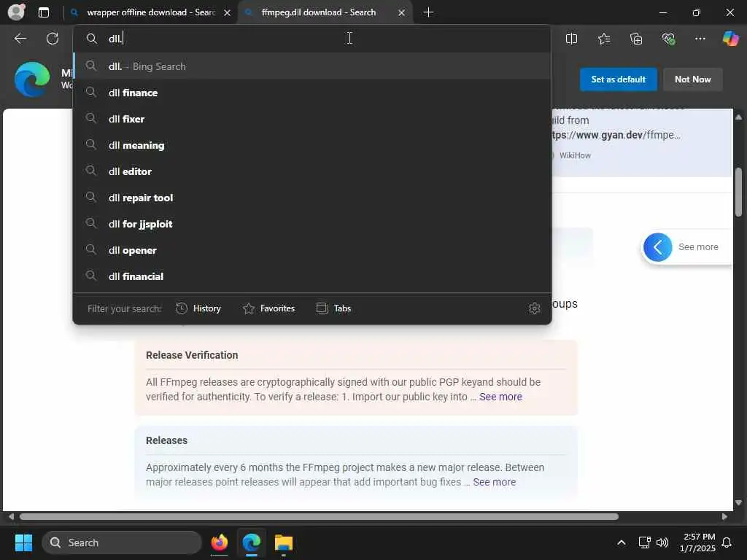747x560 pixels.
Task: Open the Collections icon
Action: pos(636,39)
